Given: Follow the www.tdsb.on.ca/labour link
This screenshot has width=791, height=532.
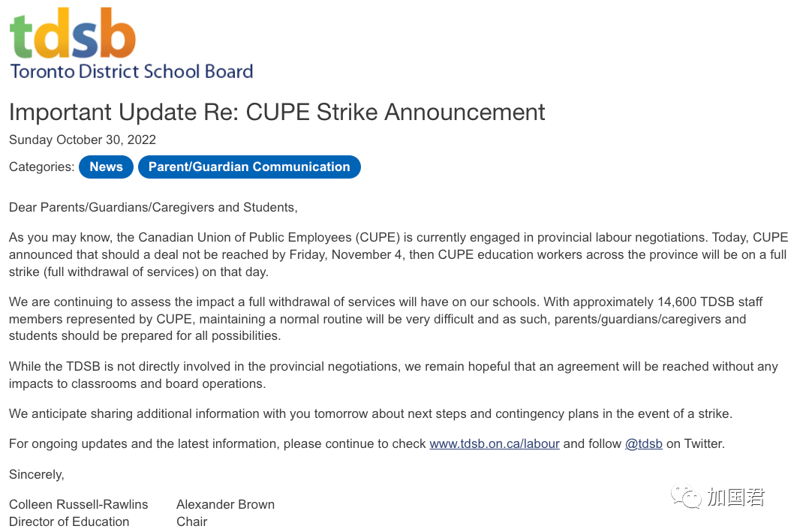Looking at the screenshot, I should pos(494,443).
